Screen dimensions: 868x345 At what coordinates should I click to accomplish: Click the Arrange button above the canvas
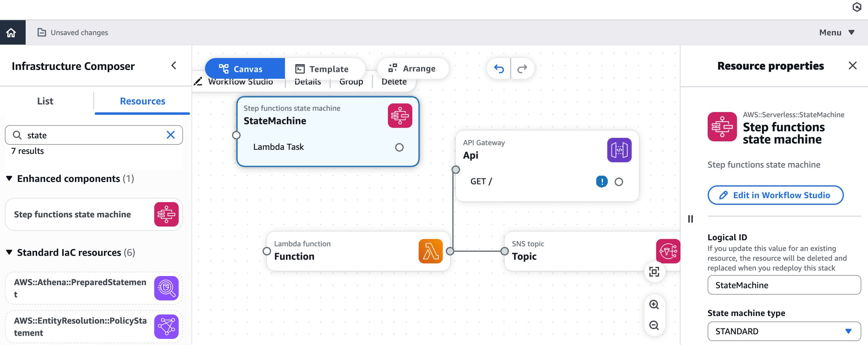coord(413,68)
